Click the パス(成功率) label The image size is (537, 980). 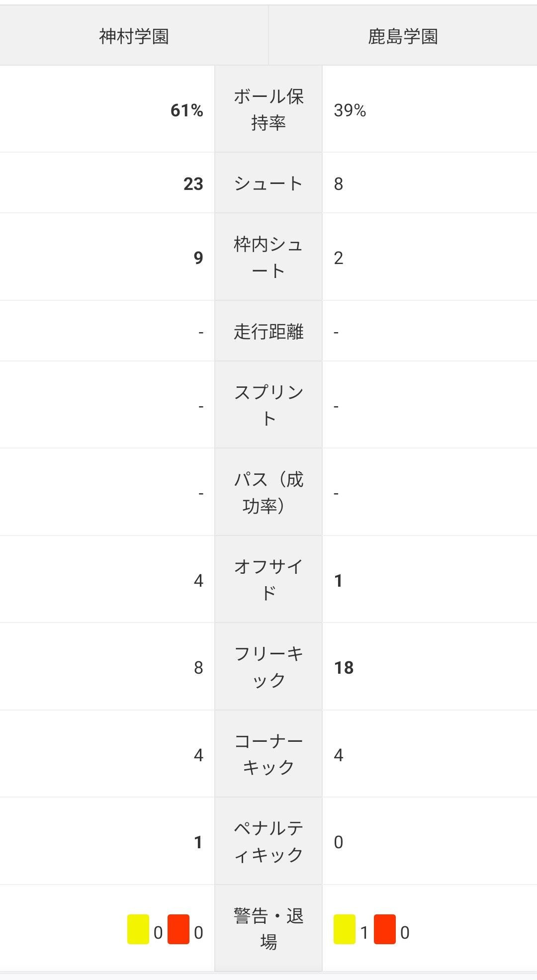(x=268, y=492)
